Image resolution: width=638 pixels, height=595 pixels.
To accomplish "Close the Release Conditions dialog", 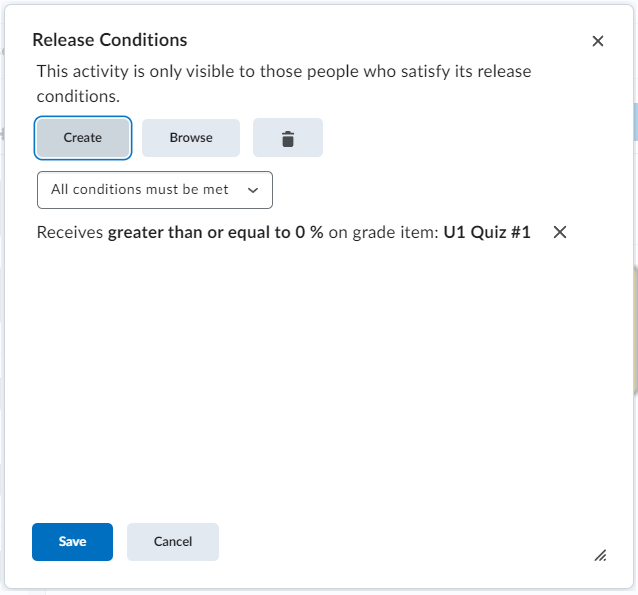I will pos(597,41).
